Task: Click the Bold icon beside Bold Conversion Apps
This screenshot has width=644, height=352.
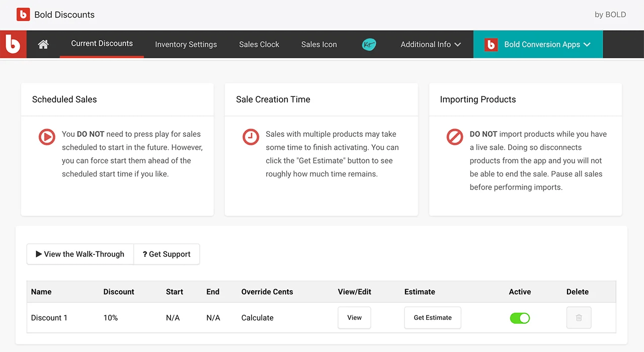Action: pos(491,44)
